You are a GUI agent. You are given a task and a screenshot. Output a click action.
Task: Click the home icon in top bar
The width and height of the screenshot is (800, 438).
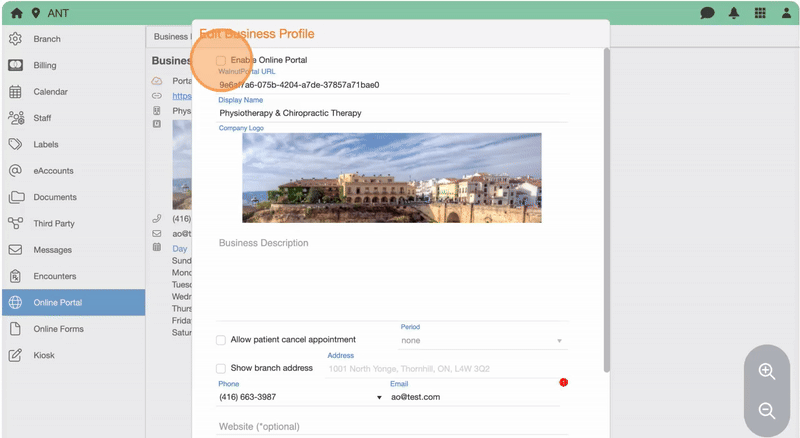click(x=16, y=13)
